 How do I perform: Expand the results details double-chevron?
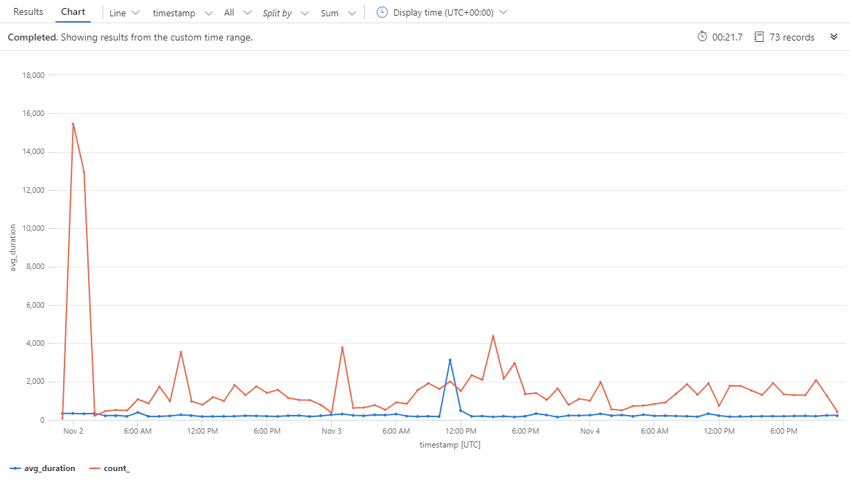tap(834, 37)
